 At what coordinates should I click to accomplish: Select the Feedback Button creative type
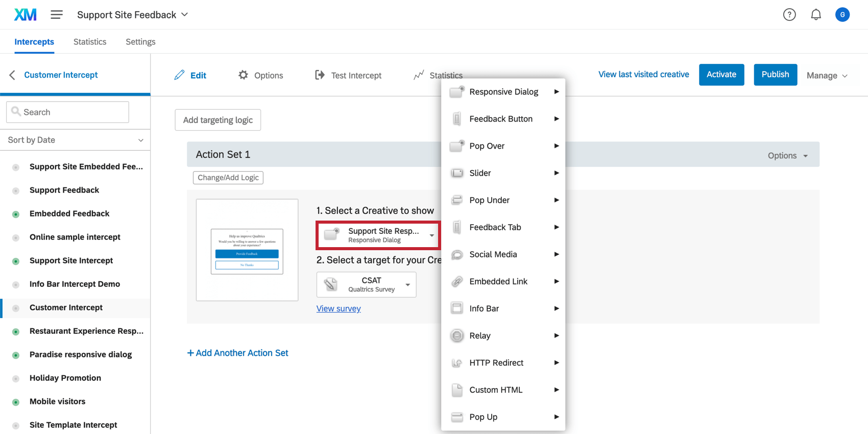500,119
